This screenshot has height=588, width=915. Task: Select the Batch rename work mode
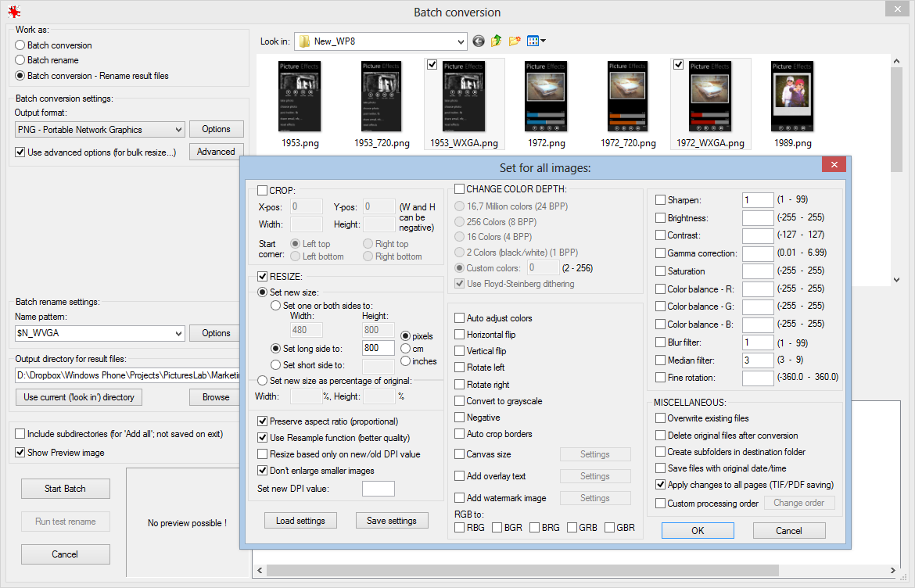(x=20, y=60)
